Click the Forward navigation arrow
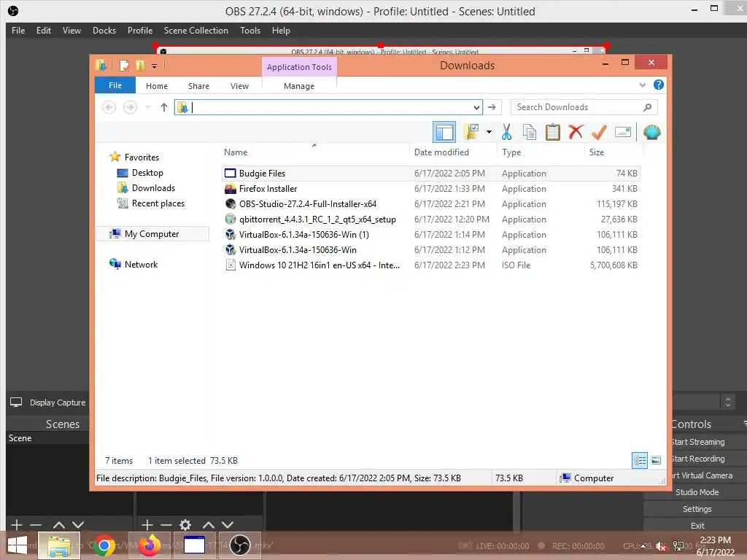Viewport: 747px width, 560px height. pos(130,107)
